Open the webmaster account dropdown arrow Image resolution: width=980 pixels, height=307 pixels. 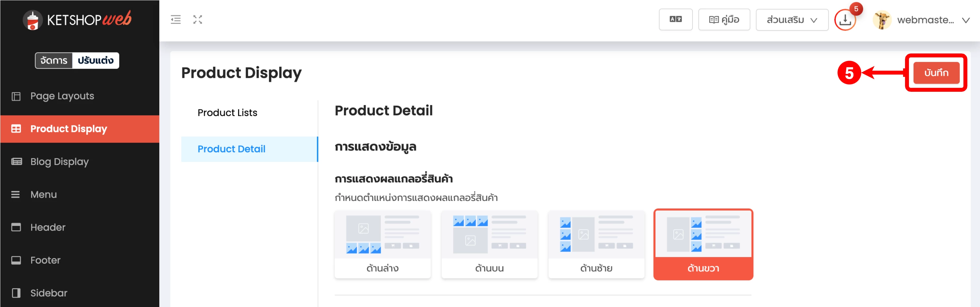pos(965,20)
